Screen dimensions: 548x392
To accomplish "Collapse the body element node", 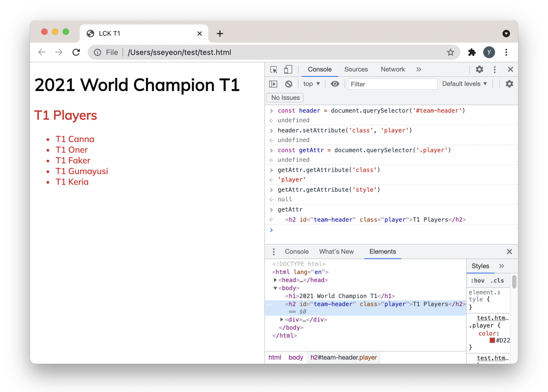I will (275, 288).
